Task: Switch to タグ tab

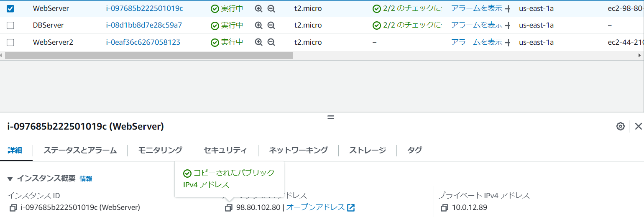Action: tap(414, 150)
